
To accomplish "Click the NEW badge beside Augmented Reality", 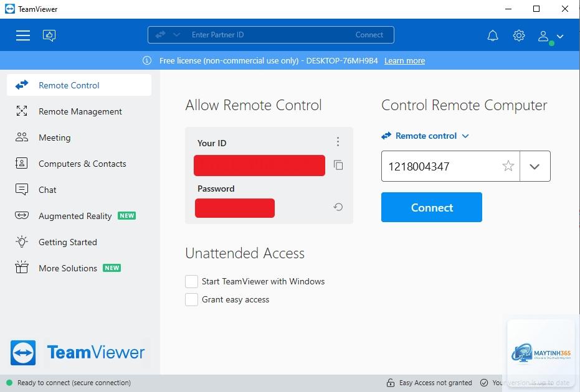I will 127,215.
